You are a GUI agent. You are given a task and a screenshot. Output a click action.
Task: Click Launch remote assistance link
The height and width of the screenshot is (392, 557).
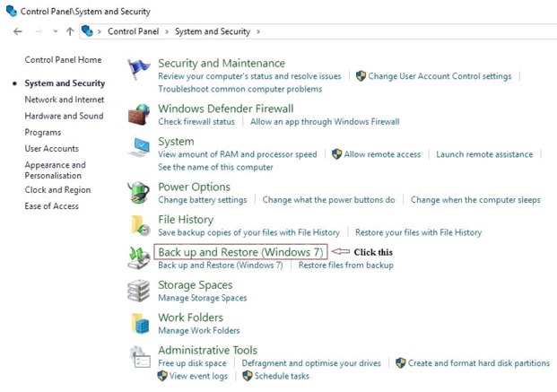(x=484, y=154)
